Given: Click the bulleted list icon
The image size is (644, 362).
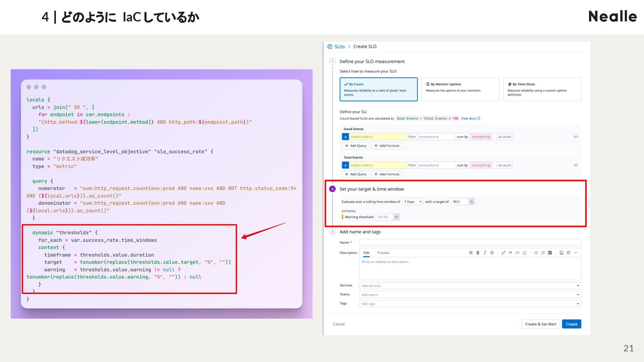Looking at the screenshot, I should (x=536, y=253).
